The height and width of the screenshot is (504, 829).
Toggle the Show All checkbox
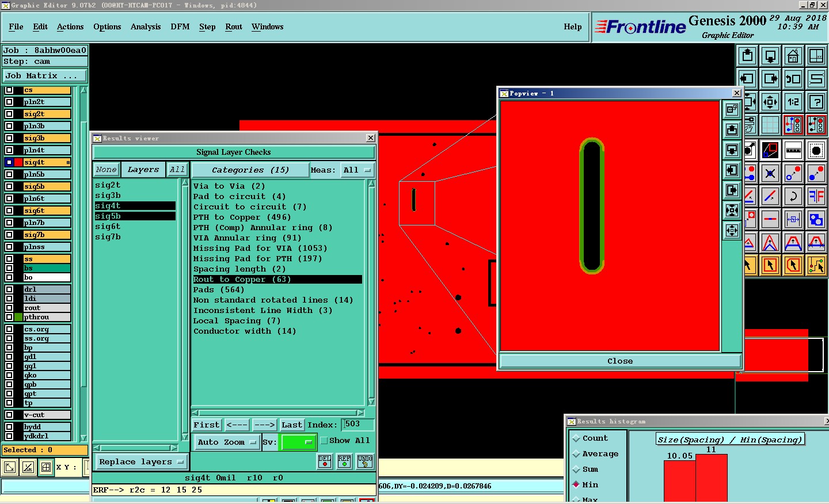point(324,441)
